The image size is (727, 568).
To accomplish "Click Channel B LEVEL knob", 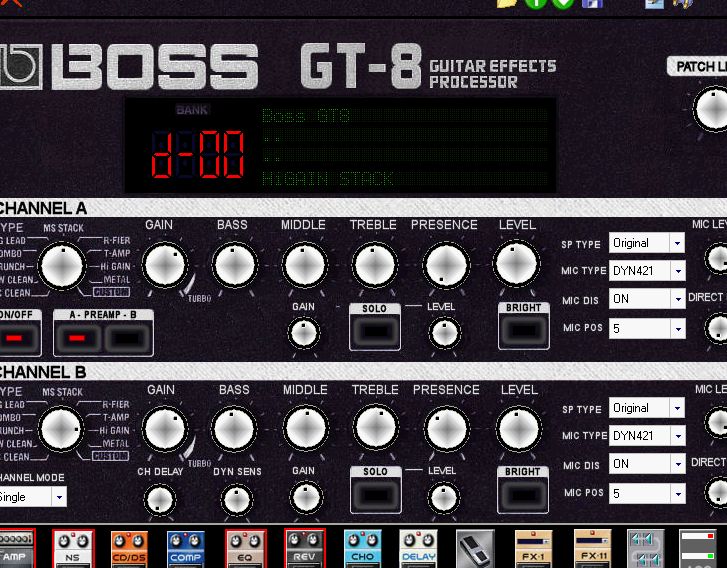I will click(518, 429).
